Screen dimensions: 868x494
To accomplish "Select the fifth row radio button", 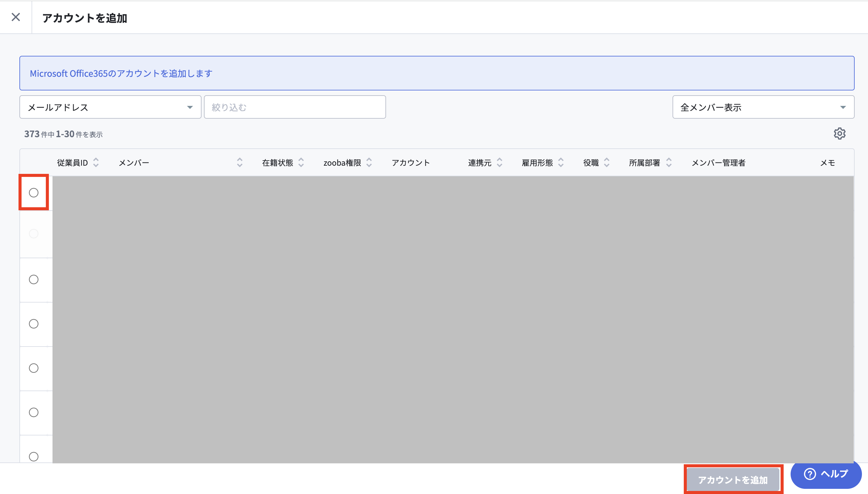I will [34, 368].
